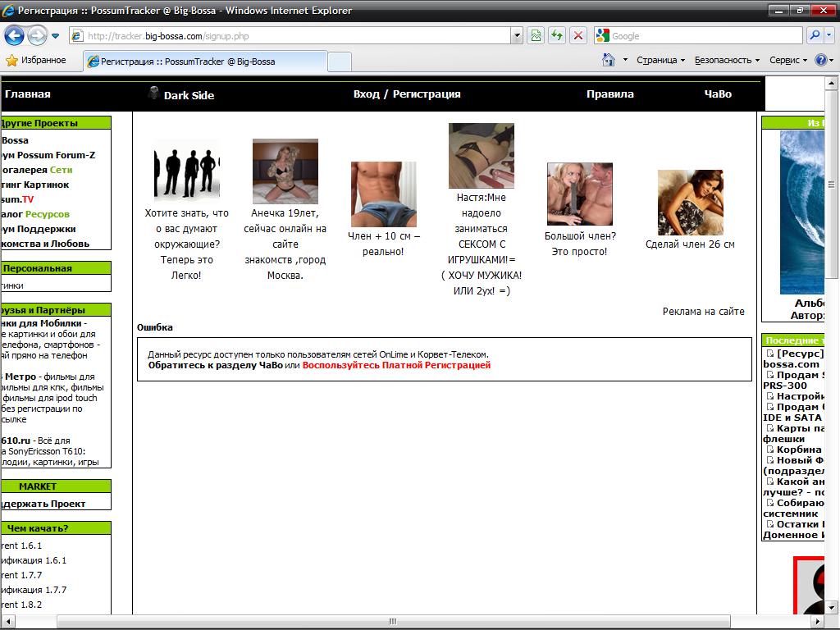The width and height of the screenshot is (840, 630).
Task: Open the Сервис menu
Action: pyautogui.click(x=788, y=60)
